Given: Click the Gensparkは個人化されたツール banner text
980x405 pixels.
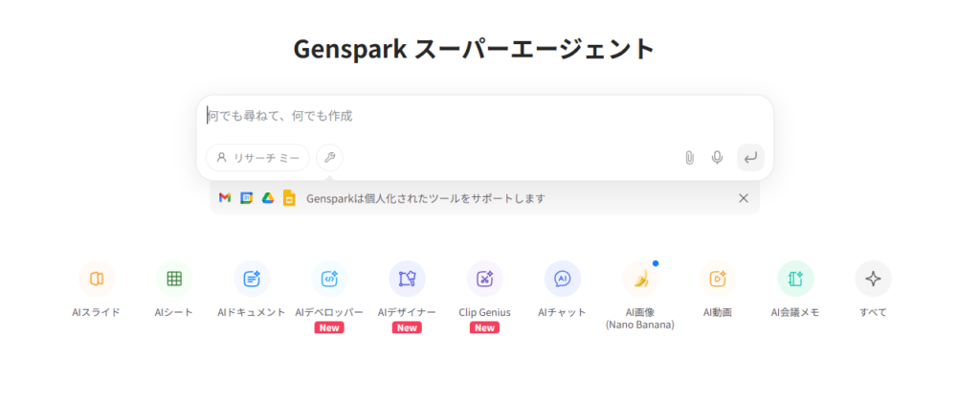Looking at the screenshot, I should coord(426,199).
